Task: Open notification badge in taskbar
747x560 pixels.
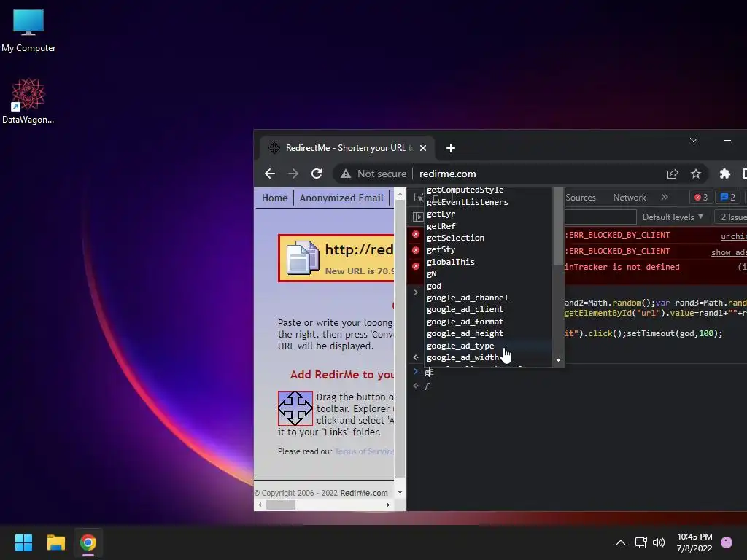Action: pyautogui.click(x=727, y=542)
